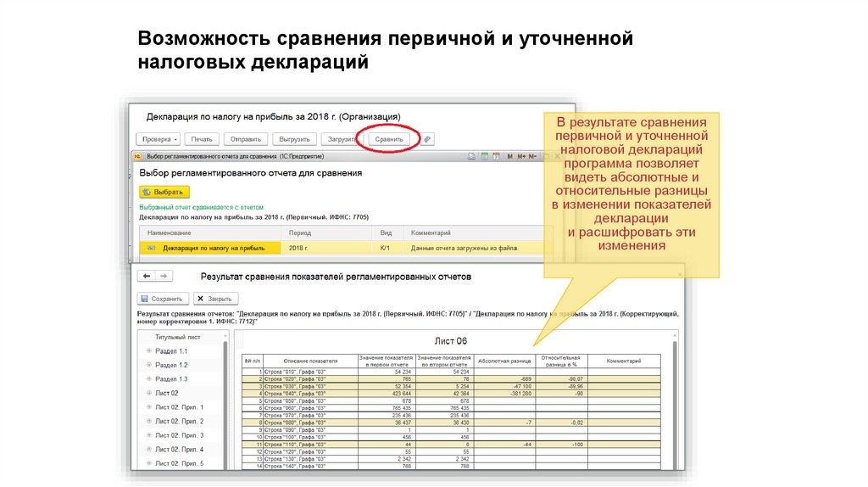Click the Абсолютная разница column header
868x487 pixels.
click(504, 361)
